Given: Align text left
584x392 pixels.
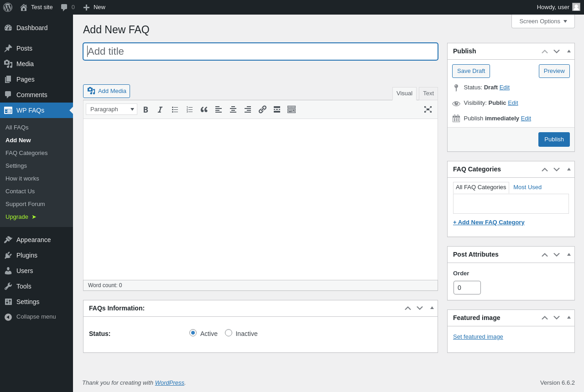Looking at the screenshot, I should [219, 109].
